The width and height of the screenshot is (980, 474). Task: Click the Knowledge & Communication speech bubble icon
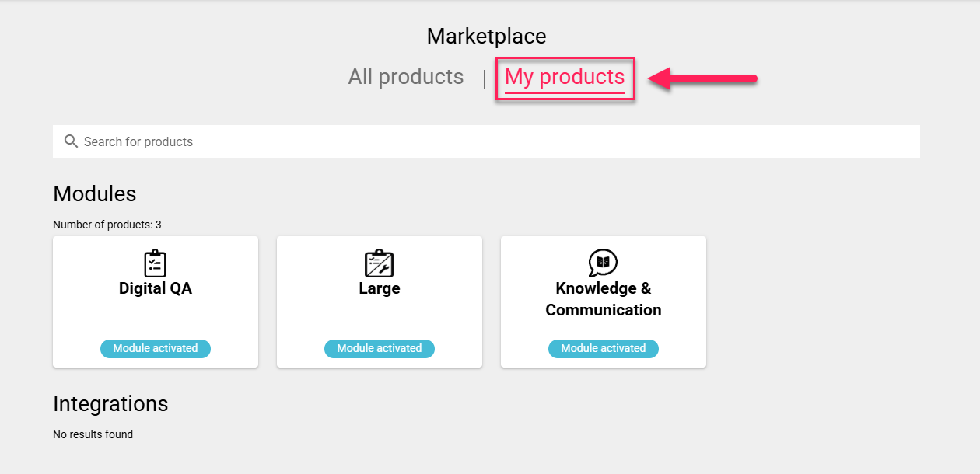604,263
